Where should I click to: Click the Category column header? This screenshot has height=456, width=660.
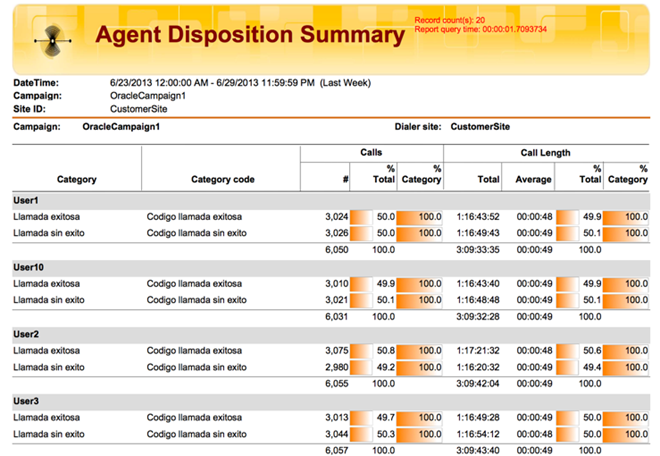pos(77,179)
